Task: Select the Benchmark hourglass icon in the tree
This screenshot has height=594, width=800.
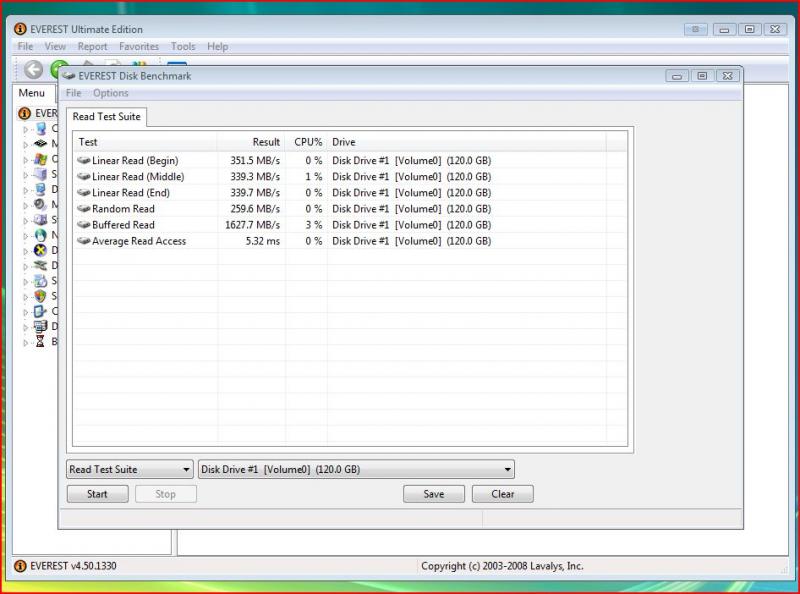Action: [40, 341]
